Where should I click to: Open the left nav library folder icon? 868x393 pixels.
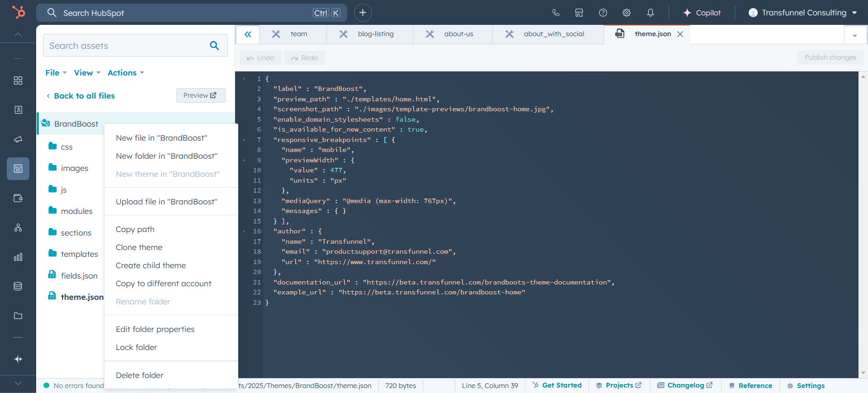tap(18, 316)
